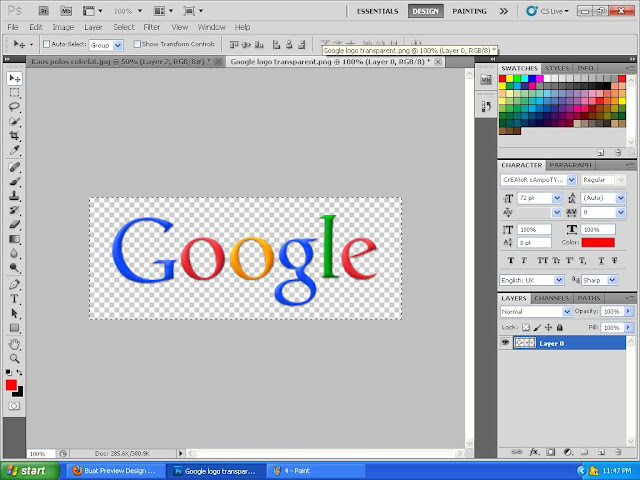Create new adjustment layer icon

tap(568, 452)
